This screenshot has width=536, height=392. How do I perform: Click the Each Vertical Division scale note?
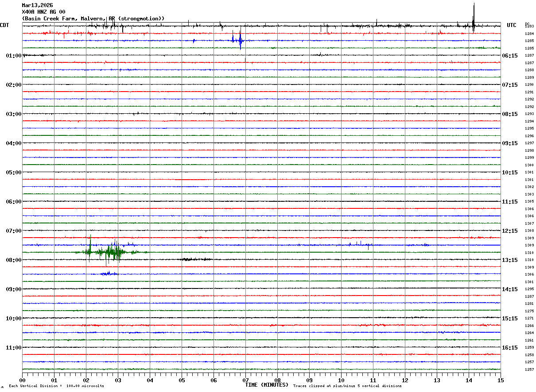tap(56, 386)
